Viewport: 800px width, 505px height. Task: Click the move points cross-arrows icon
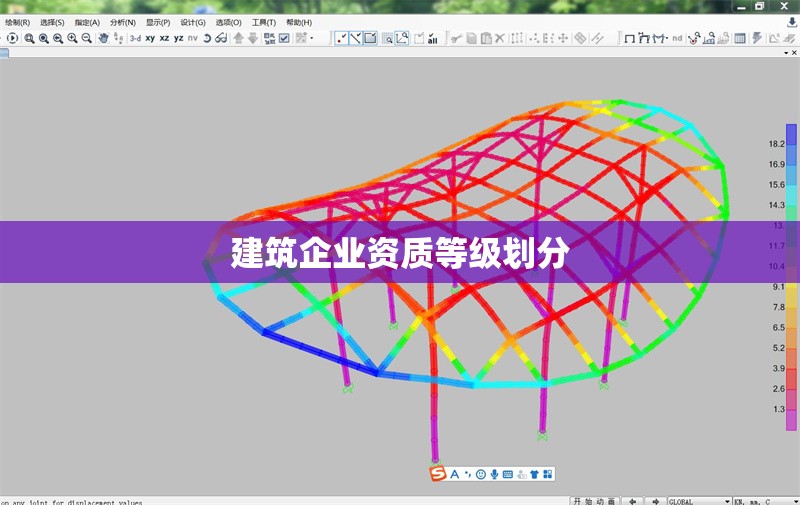pyautogui.click(x=563, y=38)
